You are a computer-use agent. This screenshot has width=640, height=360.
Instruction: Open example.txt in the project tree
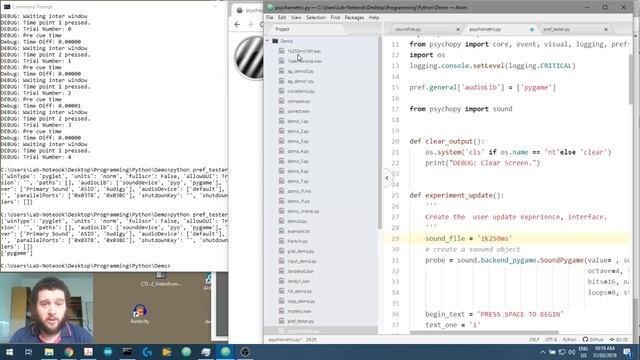tap(298, 231)
